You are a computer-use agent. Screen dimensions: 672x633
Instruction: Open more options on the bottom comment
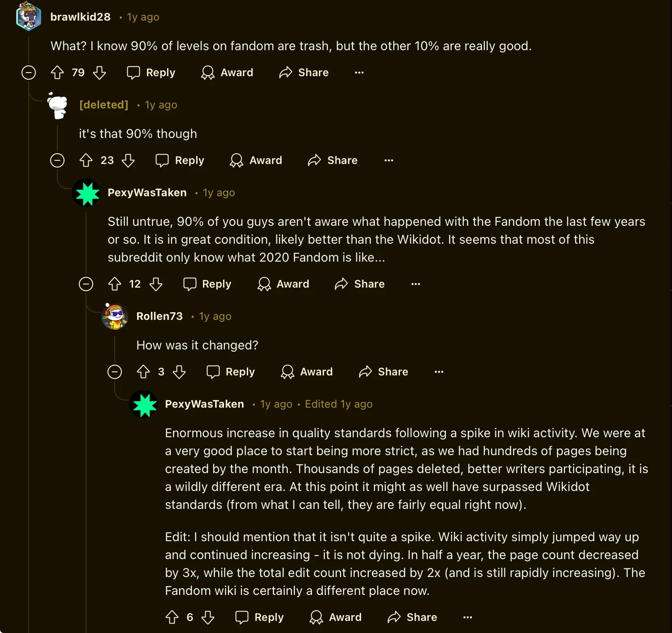pyautogui.click(x=468, y=617)
